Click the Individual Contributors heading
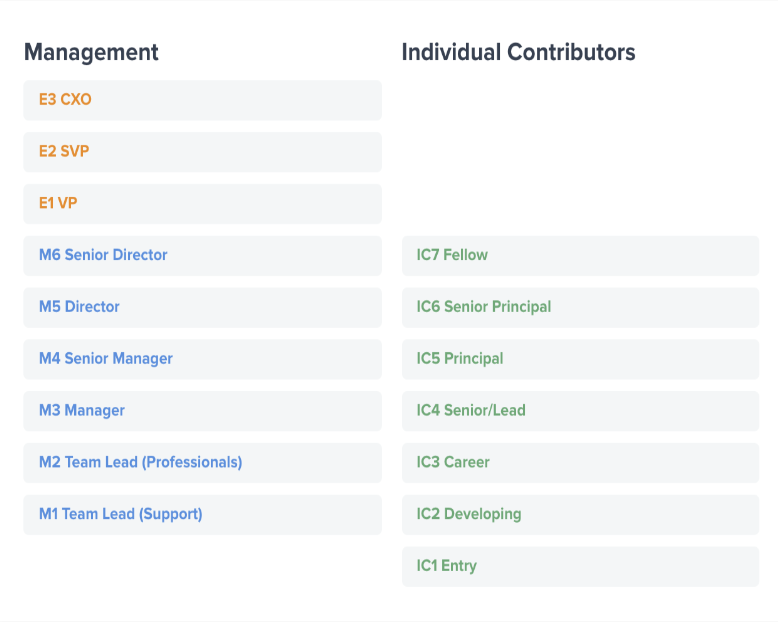This screenshot has width=778, height=622. [518, 52]
